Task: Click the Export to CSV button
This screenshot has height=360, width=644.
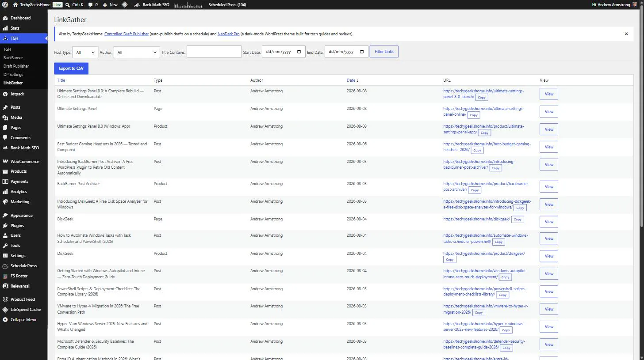Action: [71, 68]
